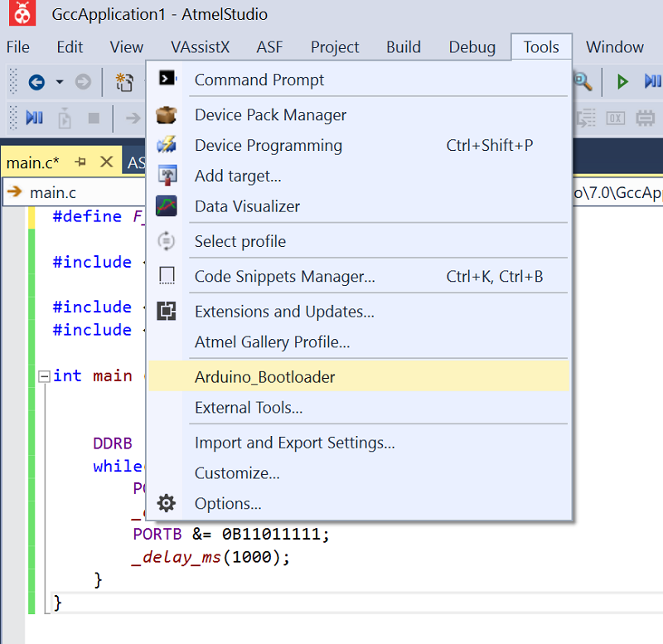Click the magnifier find icon
Viewport: 663px width, 644px height.
583,81
